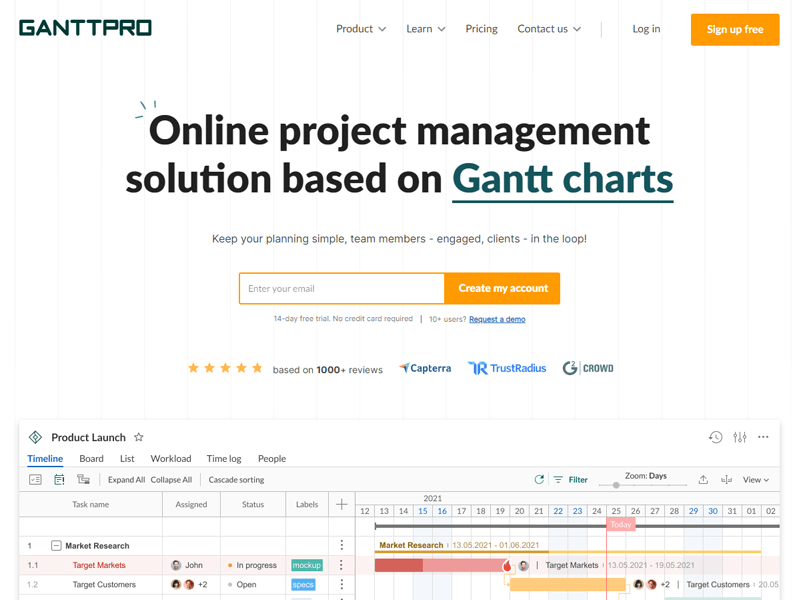The image size is (800, 600).
Task: Click the Target Customers assignee avatars
Action: 183,585
